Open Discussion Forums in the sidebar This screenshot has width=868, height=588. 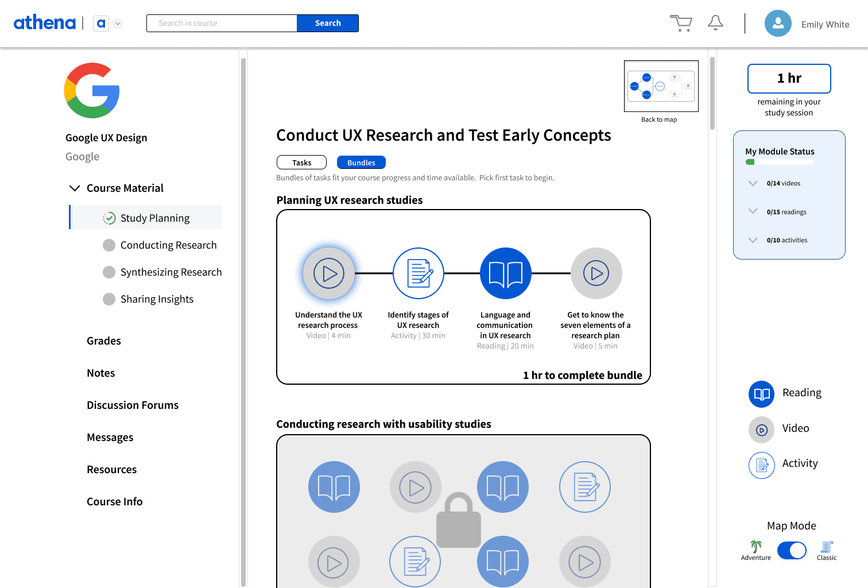click(x=133, y=405)
